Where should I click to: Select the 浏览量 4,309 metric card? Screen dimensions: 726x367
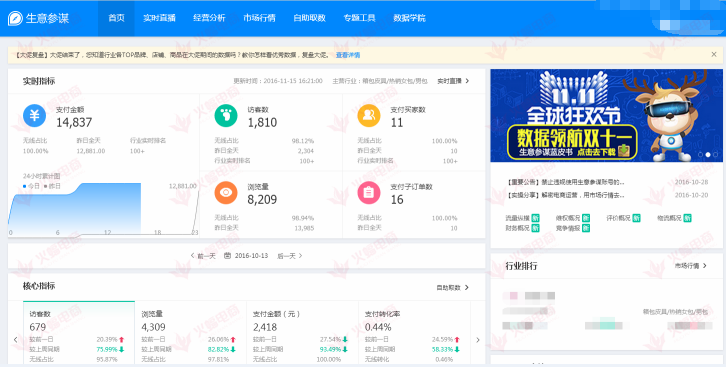coord(191,333)
